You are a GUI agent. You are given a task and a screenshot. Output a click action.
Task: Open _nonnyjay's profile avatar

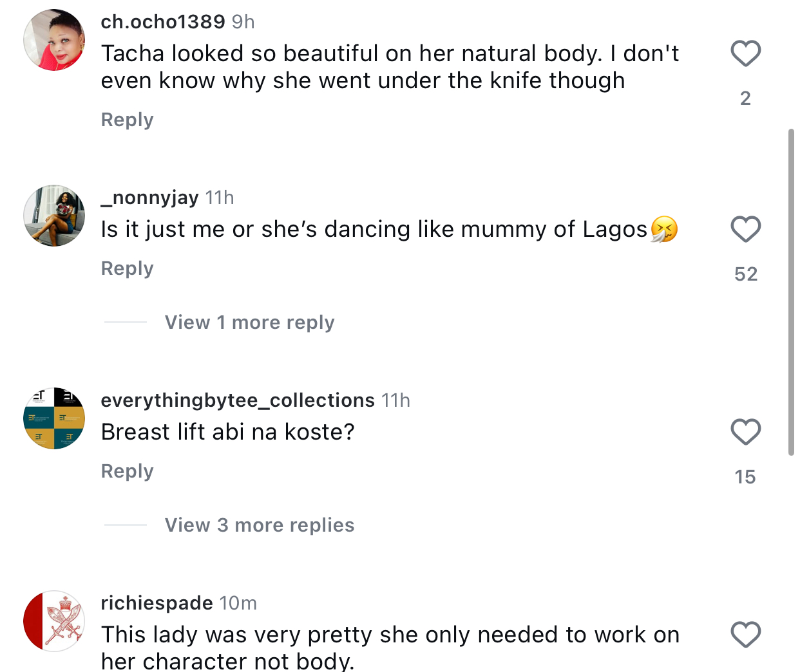[x=54, y=216]
